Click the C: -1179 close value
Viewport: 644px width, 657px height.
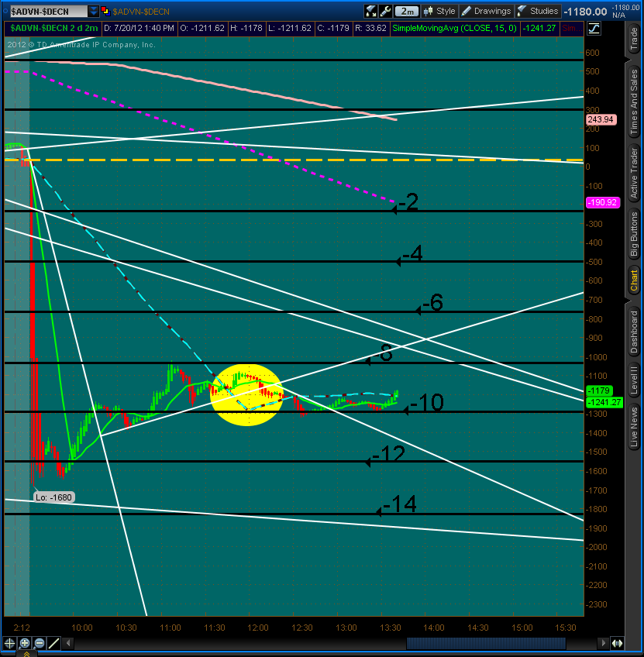coord(333,29)
